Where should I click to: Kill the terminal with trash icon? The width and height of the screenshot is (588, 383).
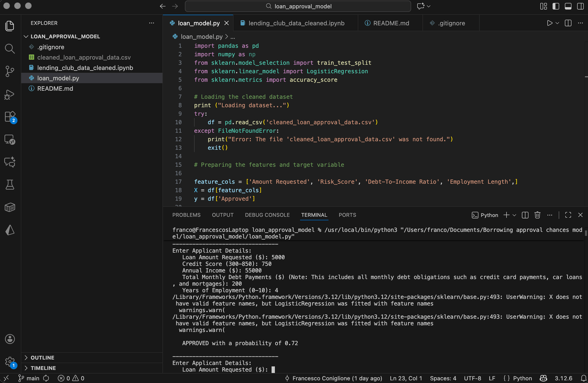[537, 215]
